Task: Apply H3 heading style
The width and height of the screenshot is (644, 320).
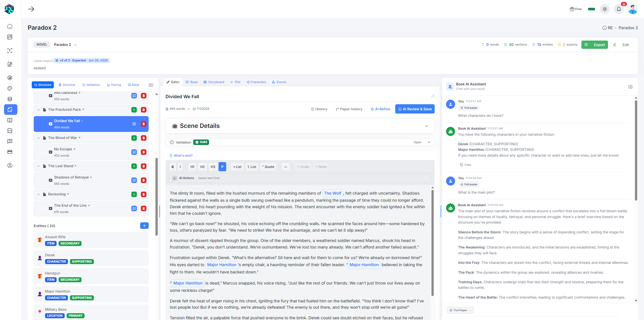Action: pos(213,167)
